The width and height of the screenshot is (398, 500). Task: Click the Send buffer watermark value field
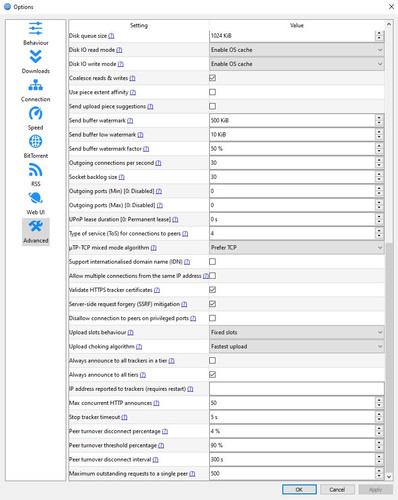point(292,121)
